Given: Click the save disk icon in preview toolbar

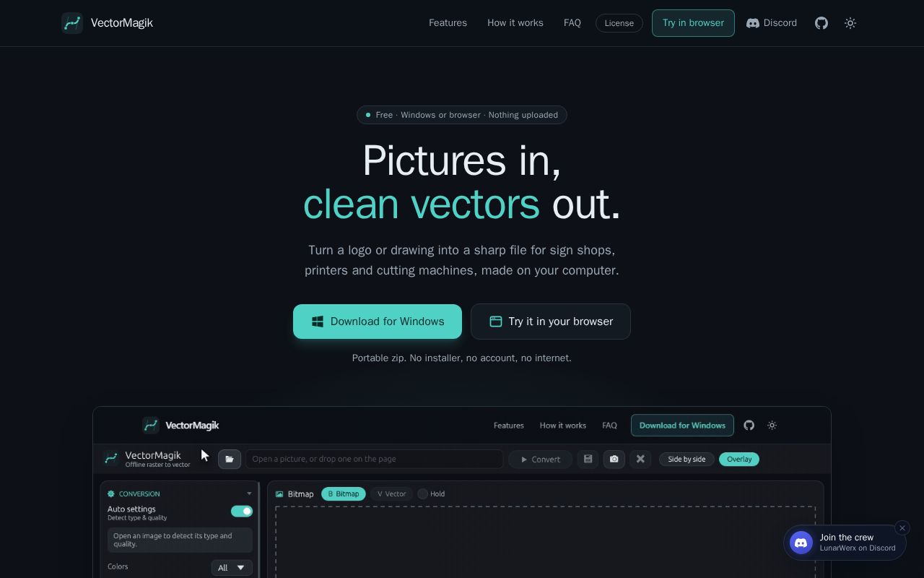Looking at the screenshot, I should [x=588, y=459].
